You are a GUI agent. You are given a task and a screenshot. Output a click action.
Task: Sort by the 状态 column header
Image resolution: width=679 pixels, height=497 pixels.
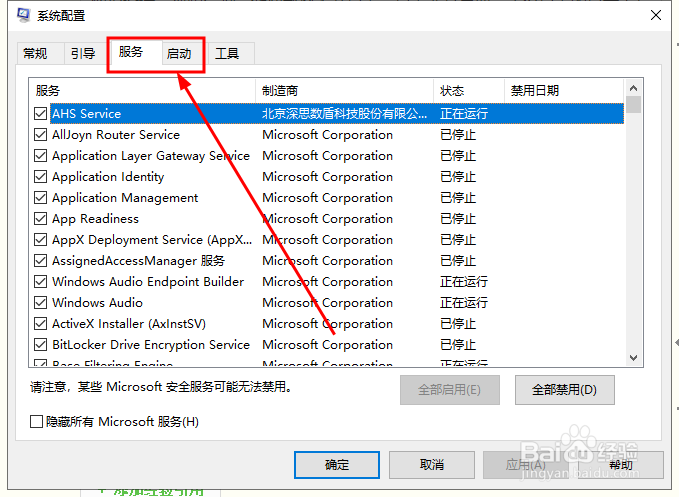[469, 90]
